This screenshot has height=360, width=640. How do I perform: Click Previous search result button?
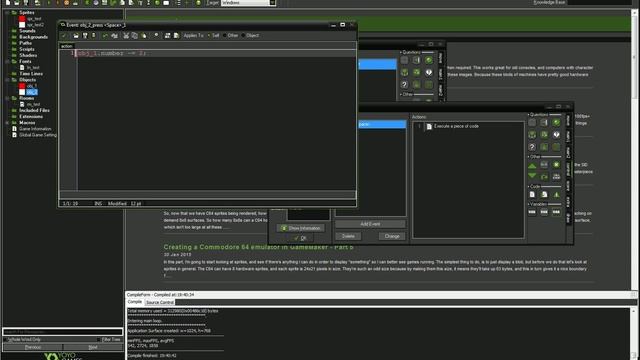(x=33, y=347)
